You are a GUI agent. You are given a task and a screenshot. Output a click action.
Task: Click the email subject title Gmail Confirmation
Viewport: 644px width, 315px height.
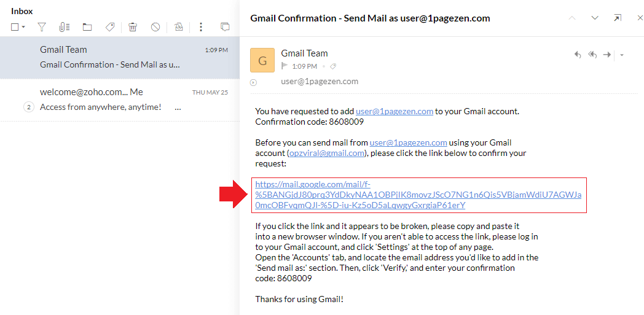point(370,18)
